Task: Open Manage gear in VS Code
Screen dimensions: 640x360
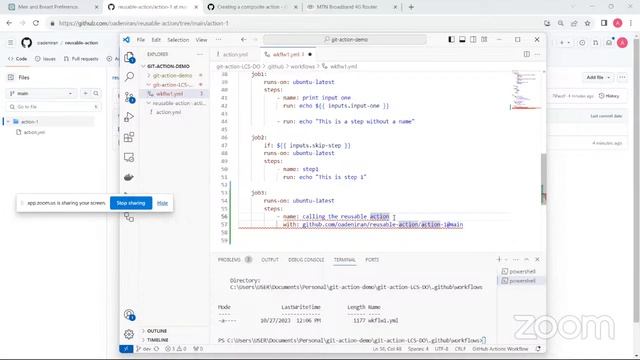Action: click(129, 334)
